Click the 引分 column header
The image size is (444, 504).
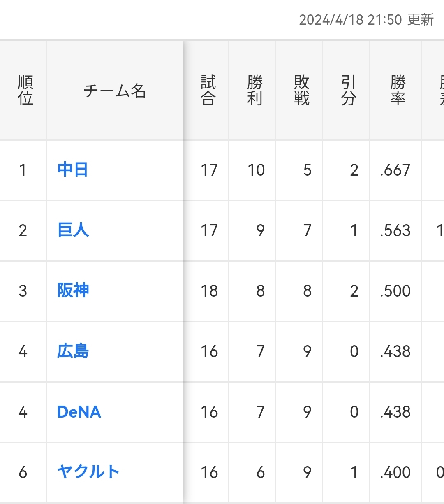pyautogui.click(x=348, y=91)
